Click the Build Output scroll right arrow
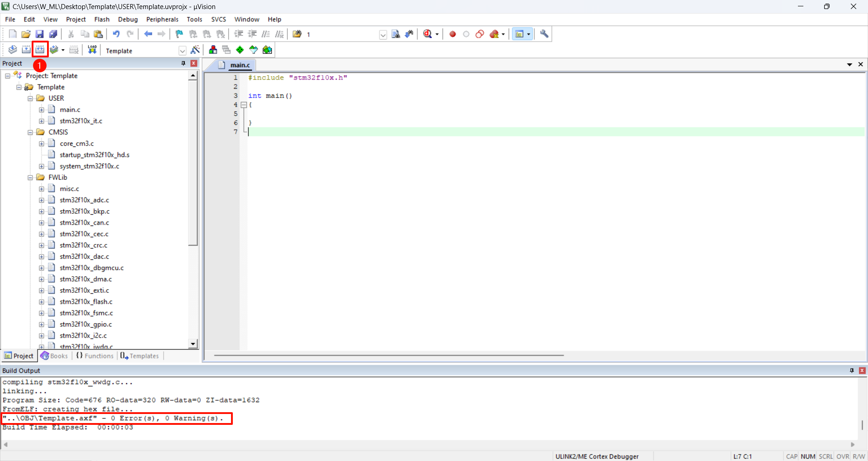 tap(853, 445)
